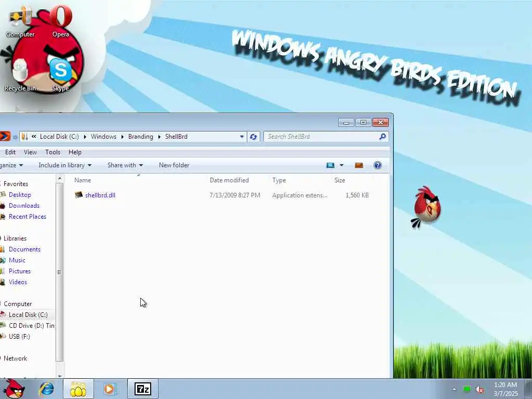Open Explorer help question mark icon
The width and height of the screenshot is (532, 399).
tap(378, 165)
